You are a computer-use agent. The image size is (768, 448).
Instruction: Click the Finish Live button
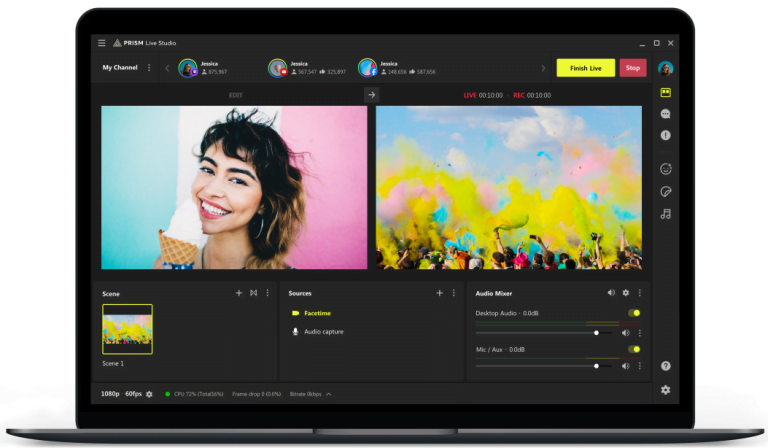pos(585,68)
